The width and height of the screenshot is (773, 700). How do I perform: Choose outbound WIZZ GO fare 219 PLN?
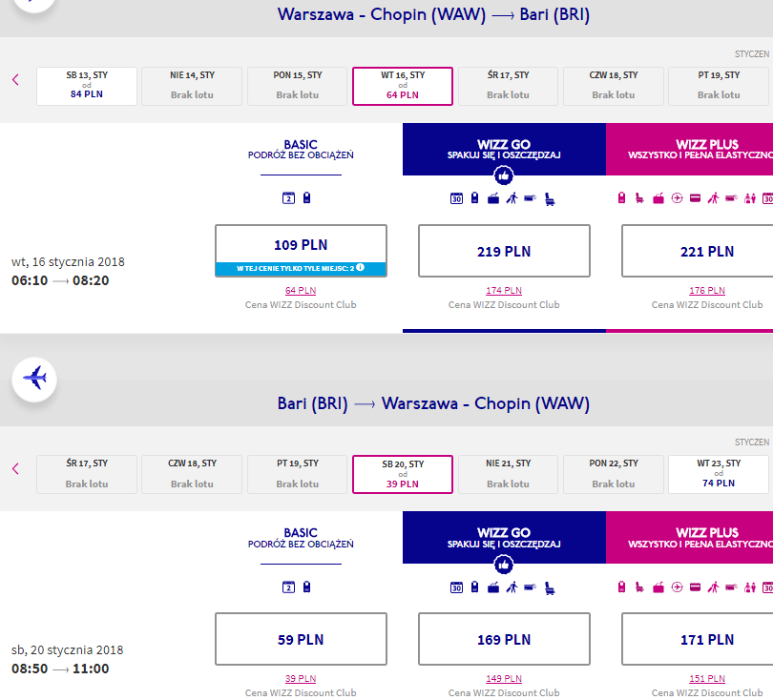pyautogui.click(x=504, y=251)
